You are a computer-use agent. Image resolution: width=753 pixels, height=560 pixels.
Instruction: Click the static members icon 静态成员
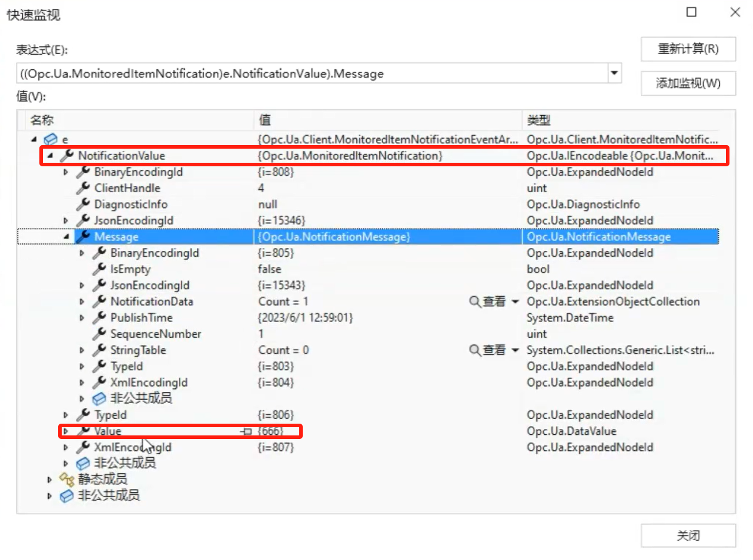tap(66, 479)
